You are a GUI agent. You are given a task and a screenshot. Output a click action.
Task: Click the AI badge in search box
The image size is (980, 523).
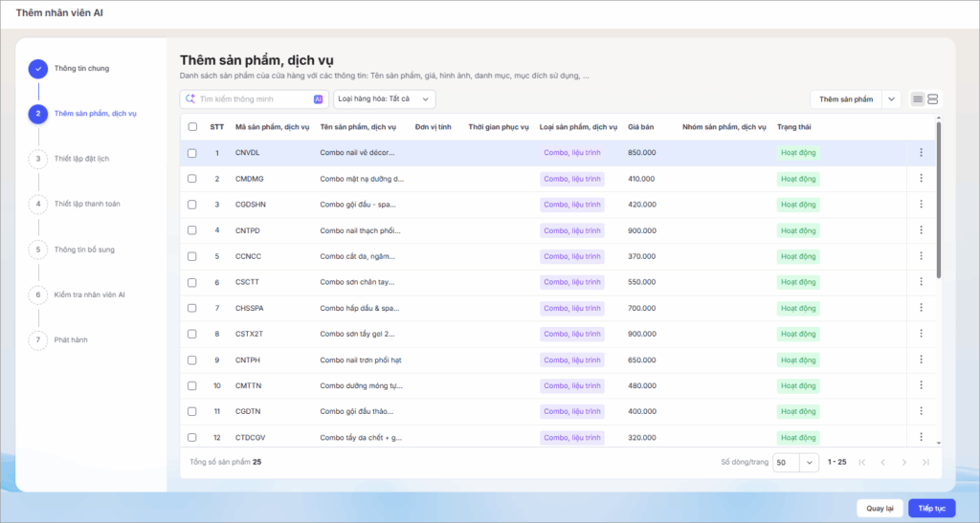tap(318, 99)
